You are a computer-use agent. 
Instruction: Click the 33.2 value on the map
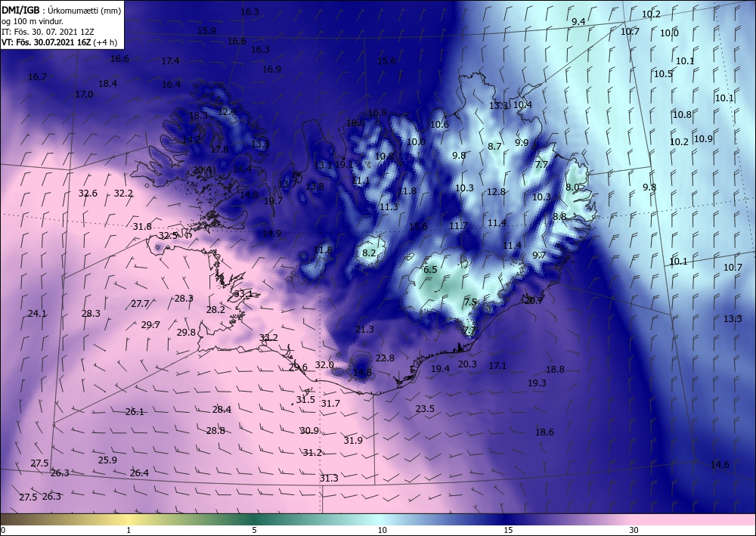[x=268, y=337]
